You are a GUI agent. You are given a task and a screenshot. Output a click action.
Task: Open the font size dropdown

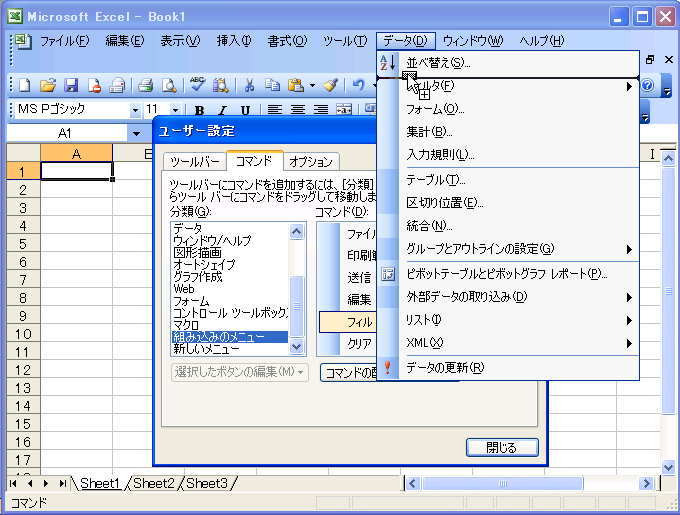[x=175, y=110]
